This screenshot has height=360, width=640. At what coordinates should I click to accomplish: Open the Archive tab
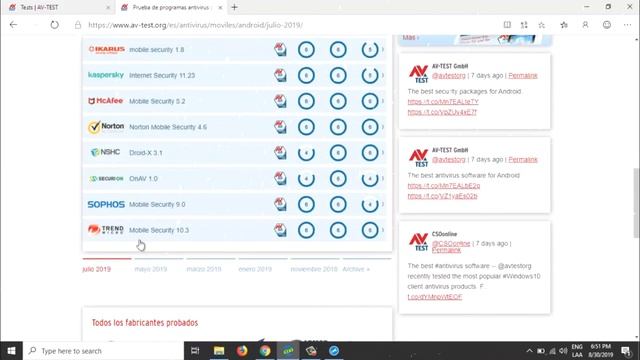point(356,269)
